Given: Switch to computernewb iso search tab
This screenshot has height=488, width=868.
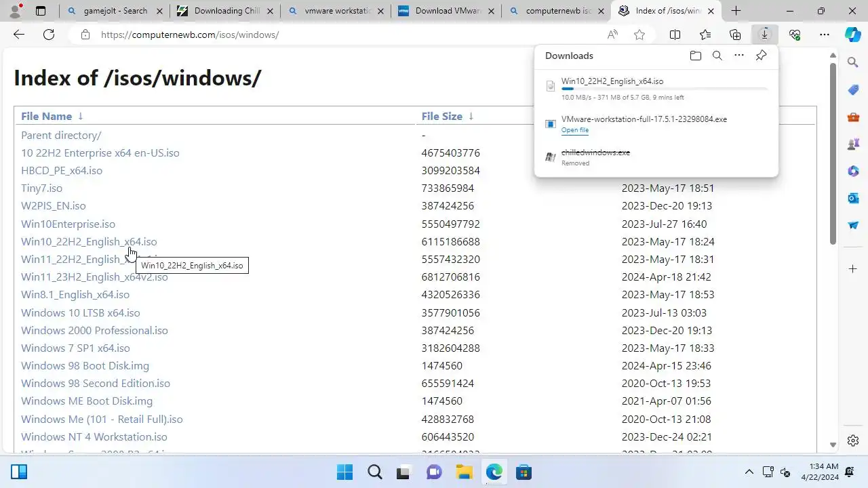Looking at the screenshot, I should click(556, 11).
